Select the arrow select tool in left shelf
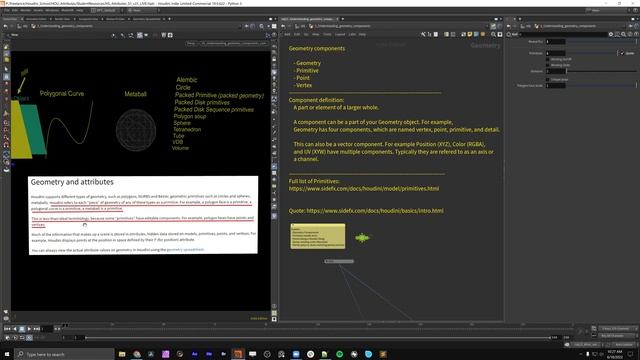The width and height of the screenshot is (640, 360). tap(6, 69)
